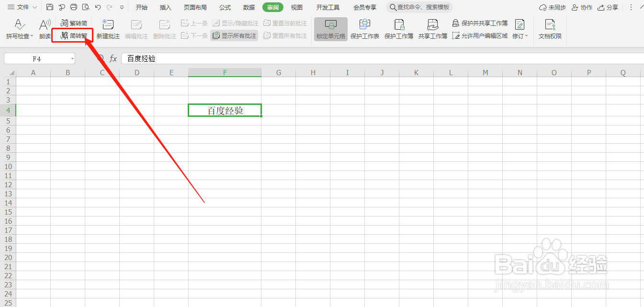Click the formula bar containing 百度经验
Image resolution: width=644 pixels, height=307 pixels.
[382, 58]
